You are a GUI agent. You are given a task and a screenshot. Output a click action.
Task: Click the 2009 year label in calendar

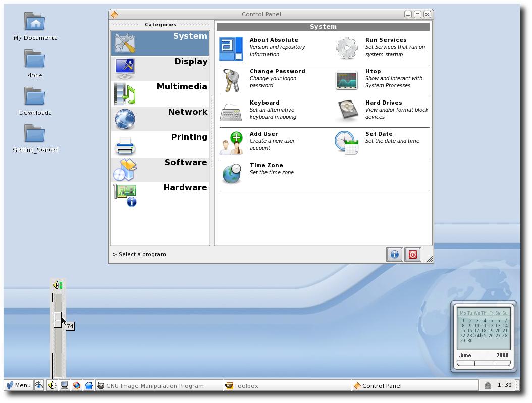502,355
